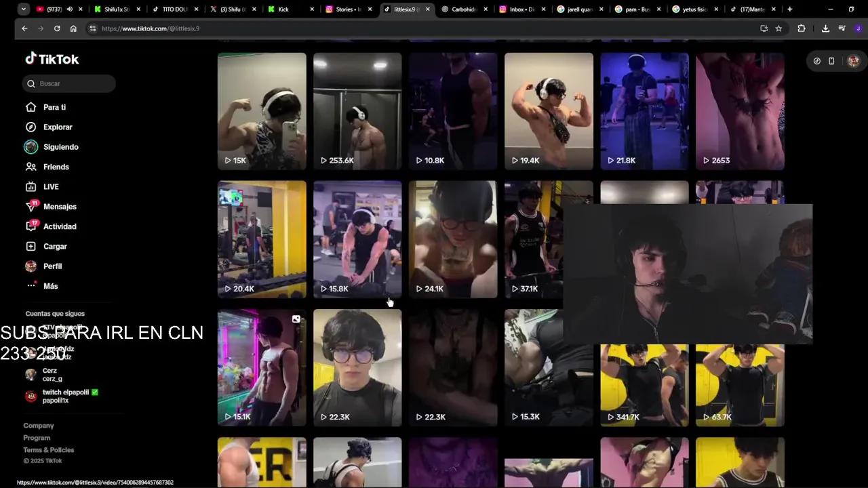This screenshot has width=868, height=488.
Task: Click the browser forward arrow
Action: point(41,28)
